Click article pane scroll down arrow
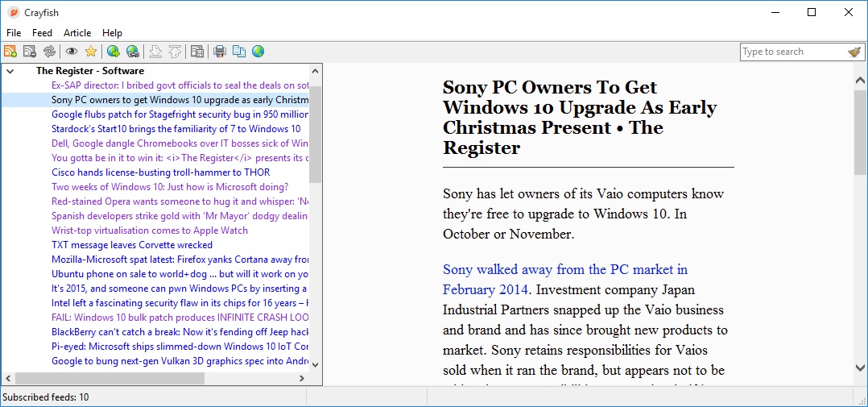The height and width of the screenshot is (407, 868). 860,368
